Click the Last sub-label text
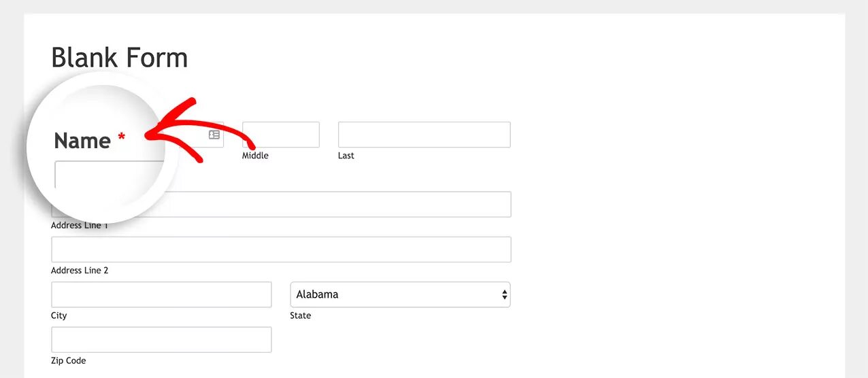Viewport: 868px width, 378px height. pos(346,156)
